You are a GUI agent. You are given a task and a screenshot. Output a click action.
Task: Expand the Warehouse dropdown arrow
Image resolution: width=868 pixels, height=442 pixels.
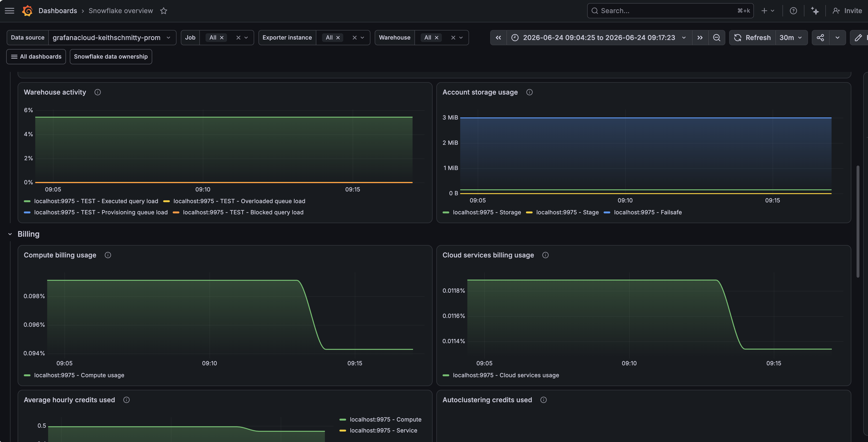pyautogui.click(x=461, y=37)
